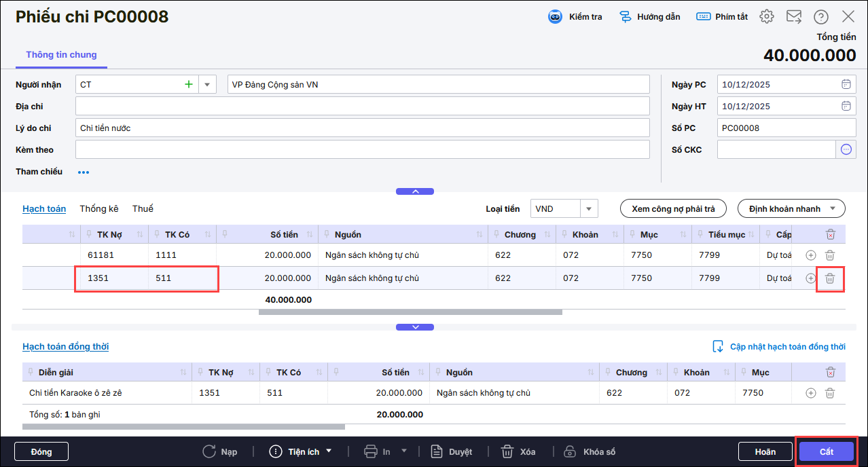Click horizontal scrollbar of Hạch toán grid
Screen dimensions: 868x467
click(x=410, y=312)
